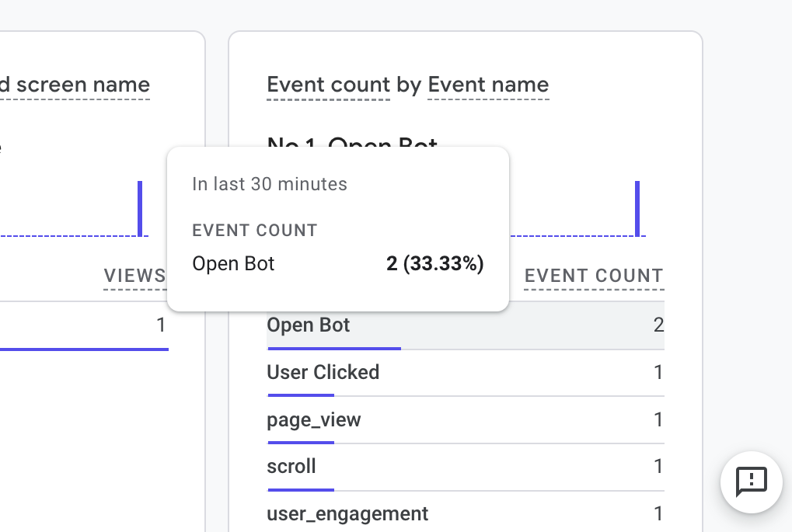Click the VIEWS column header

[x=135, y=276]
